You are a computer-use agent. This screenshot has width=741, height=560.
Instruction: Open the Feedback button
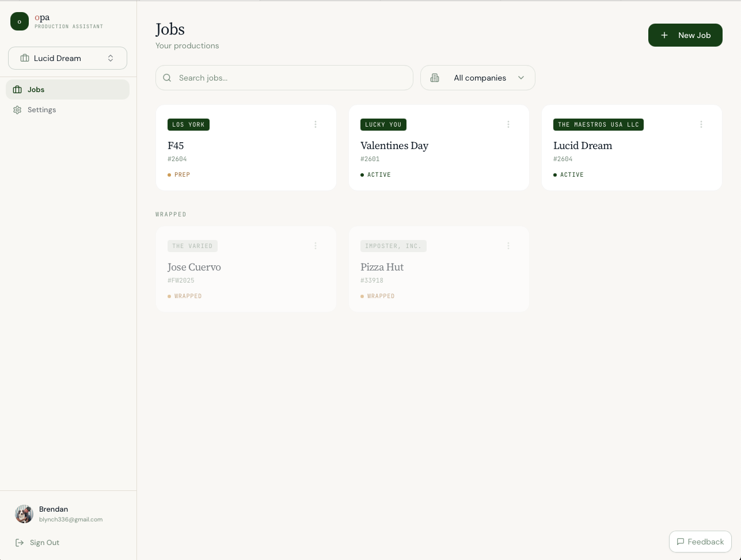pyautogui.click(x=700, y=542)
